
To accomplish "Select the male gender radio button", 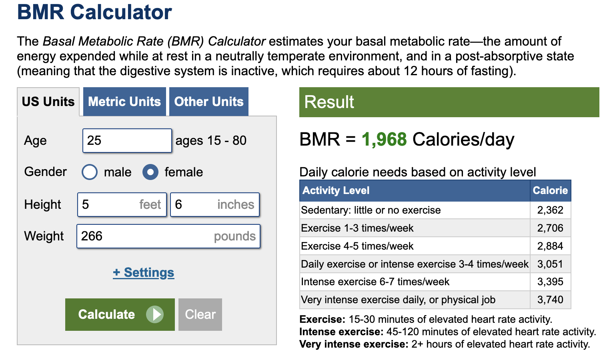I will point(90,172).
